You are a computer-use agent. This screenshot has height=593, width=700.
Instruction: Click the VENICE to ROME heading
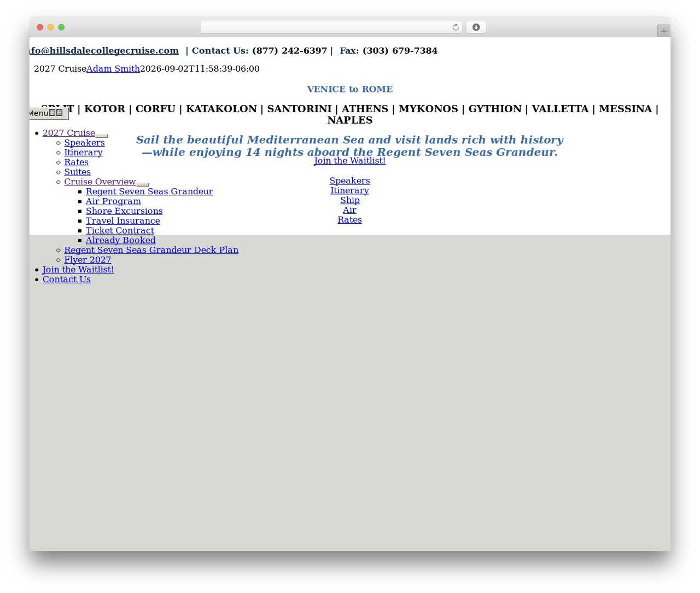[350, 89]
